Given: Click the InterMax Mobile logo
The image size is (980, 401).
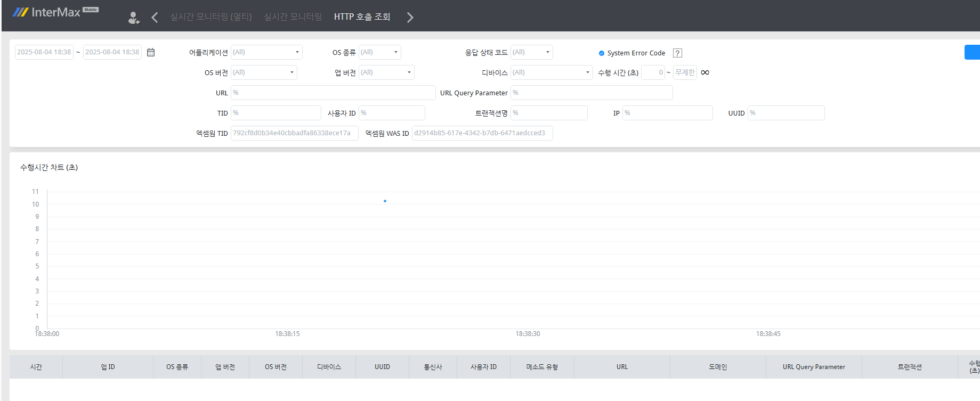Looking at the screenshot, I should pyautogui.click(x=55, y=12).
